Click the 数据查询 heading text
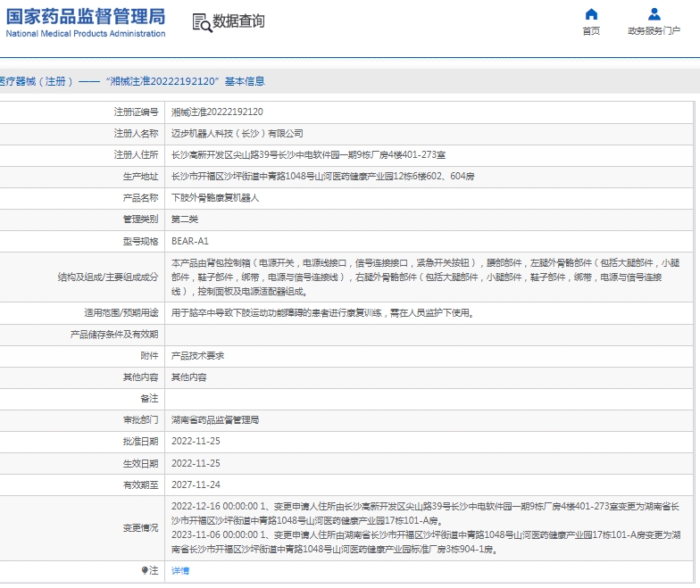700x588 pixels. (238, 21)
